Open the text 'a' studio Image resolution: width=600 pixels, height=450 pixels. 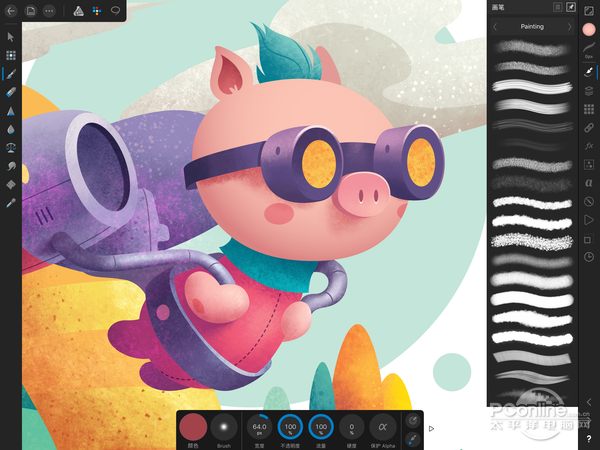[x=589, y=183]
